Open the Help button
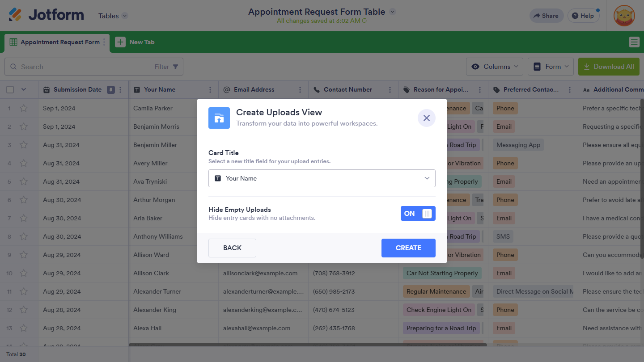The height and width of the screenshot is (362, 644). (x=583, y=16)
